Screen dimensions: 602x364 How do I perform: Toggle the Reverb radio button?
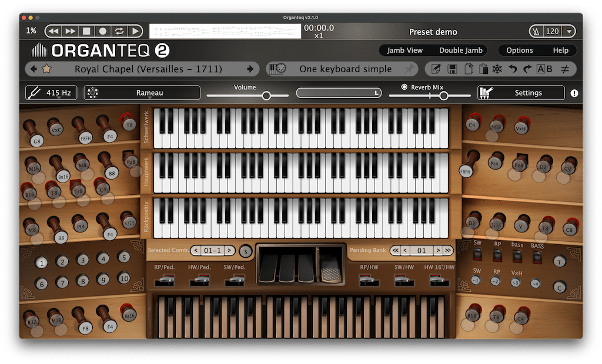[x=404, y=87]
